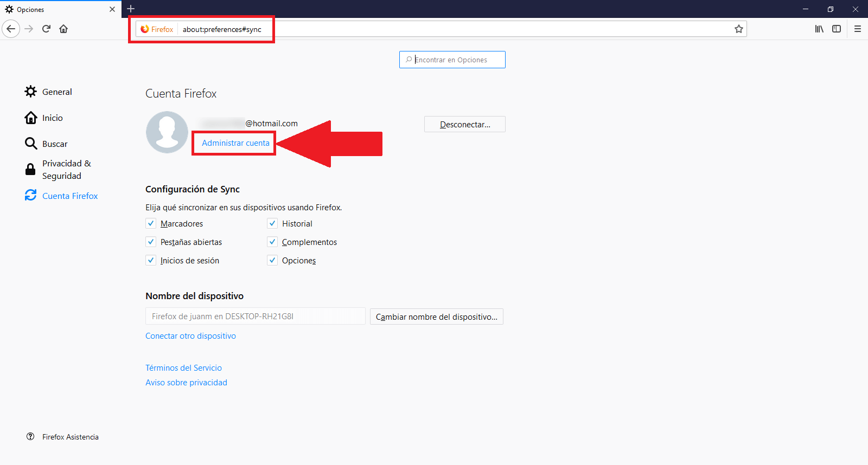The image size is (868, 465).
Task: Reload the current page
Action: [47, 29]
